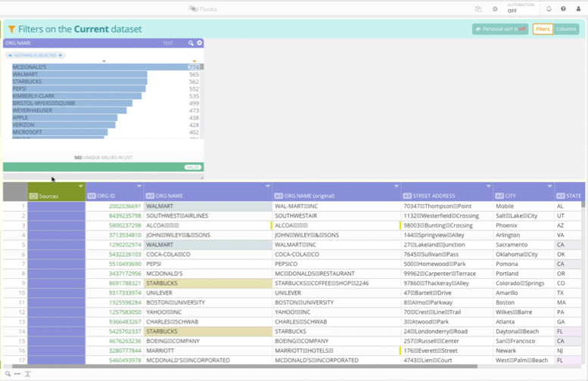The width and height of the screenshot is (588, 381).
Task: Click Oklahoma City cell
Action: (524, 254)
